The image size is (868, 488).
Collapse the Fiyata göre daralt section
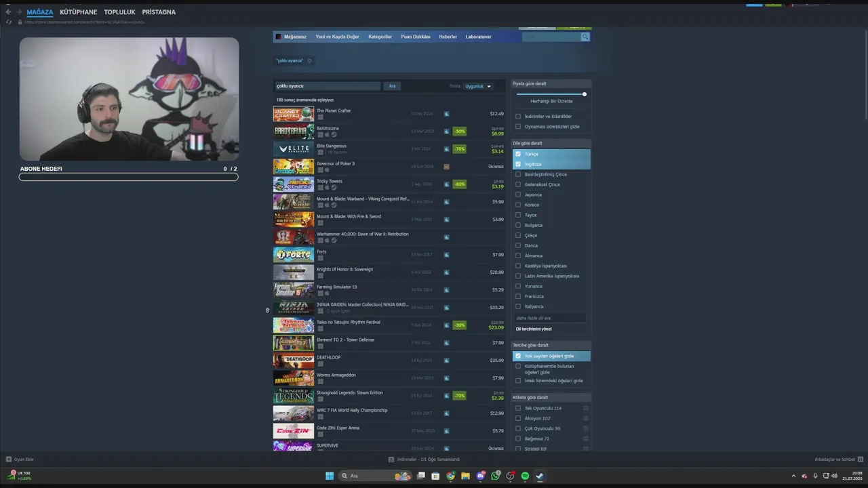(x=551, y=83)
